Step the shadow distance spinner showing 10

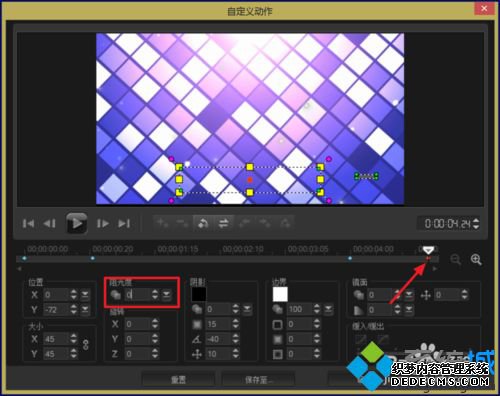236,354
